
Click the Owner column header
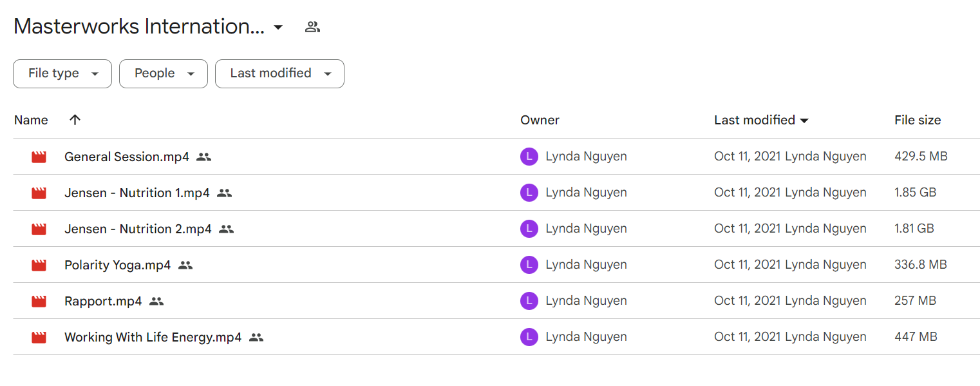pos(540,120)
